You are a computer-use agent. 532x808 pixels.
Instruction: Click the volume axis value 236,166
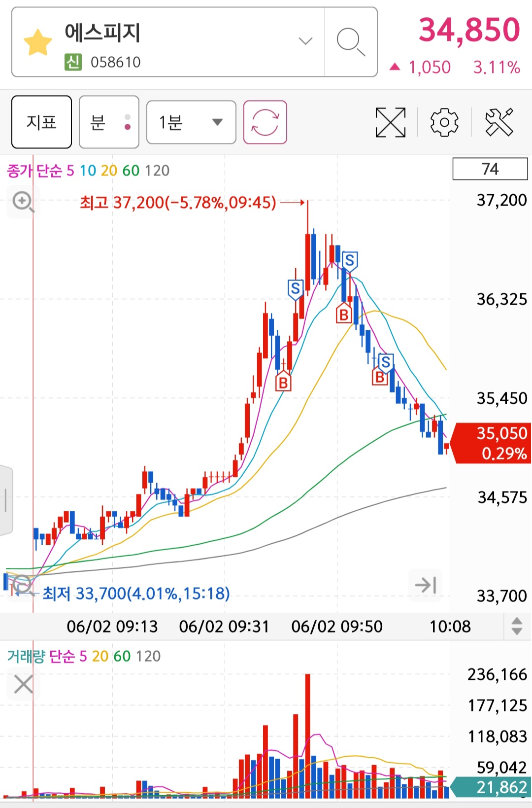(497, 674)
